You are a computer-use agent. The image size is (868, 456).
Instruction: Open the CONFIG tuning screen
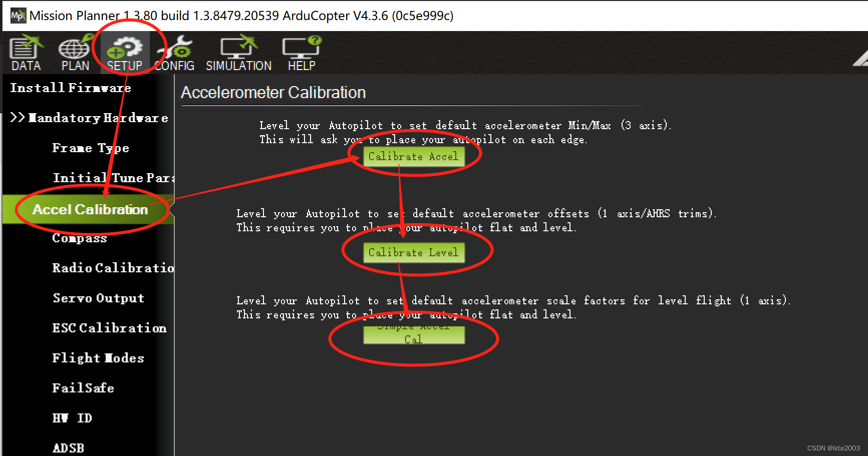click(174, 53)
